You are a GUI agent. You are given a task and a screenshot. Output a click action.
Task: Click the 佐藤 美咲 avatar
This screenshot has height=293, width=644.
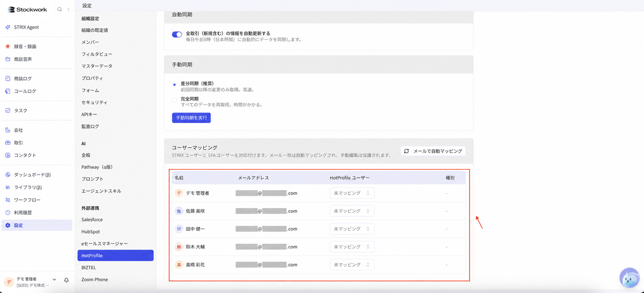(179, 211)
